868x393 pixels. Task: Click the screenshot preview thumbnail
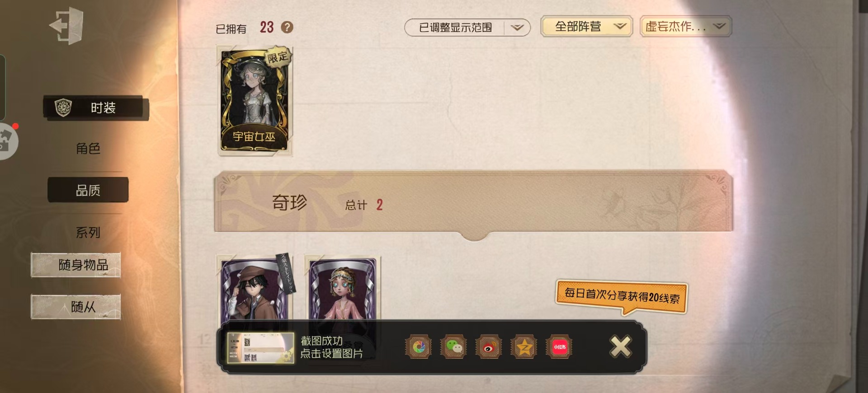pyautogui.click(x=260, y=348)
